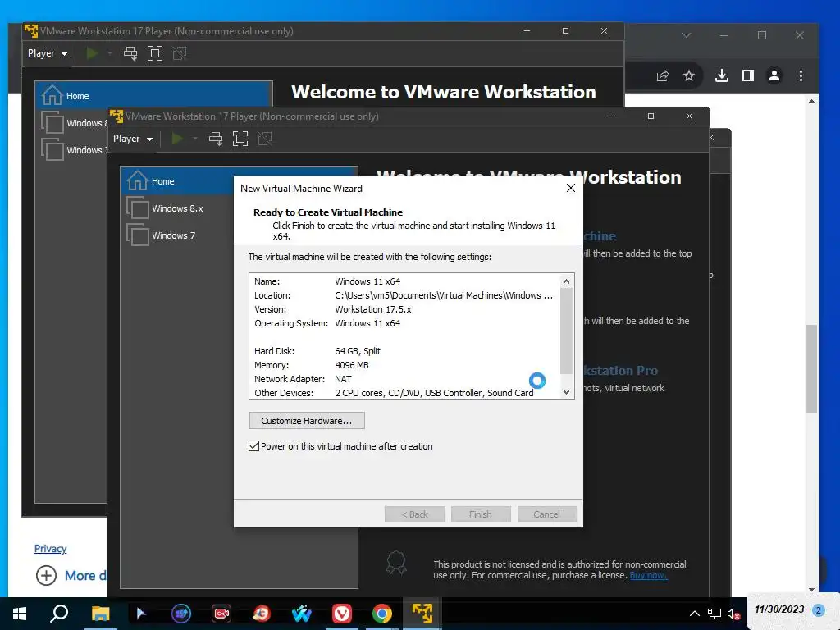Click Other Devices value row

(x=434, y=393)
